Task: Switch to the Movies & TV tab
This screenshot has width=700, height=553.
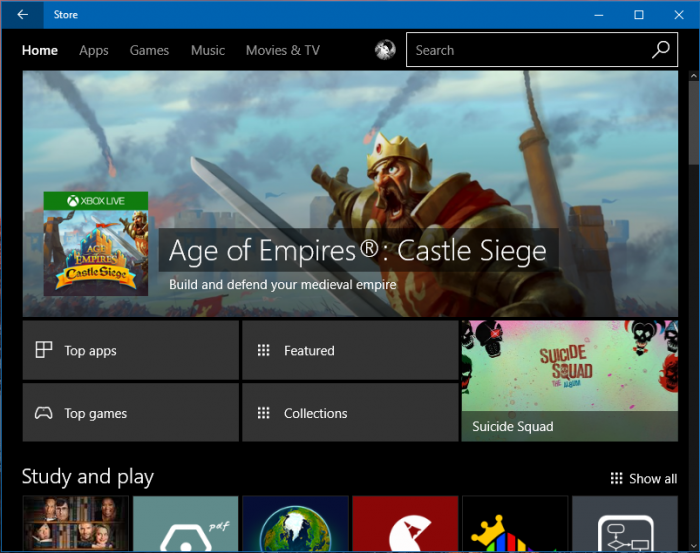Action: coord(283,50)
